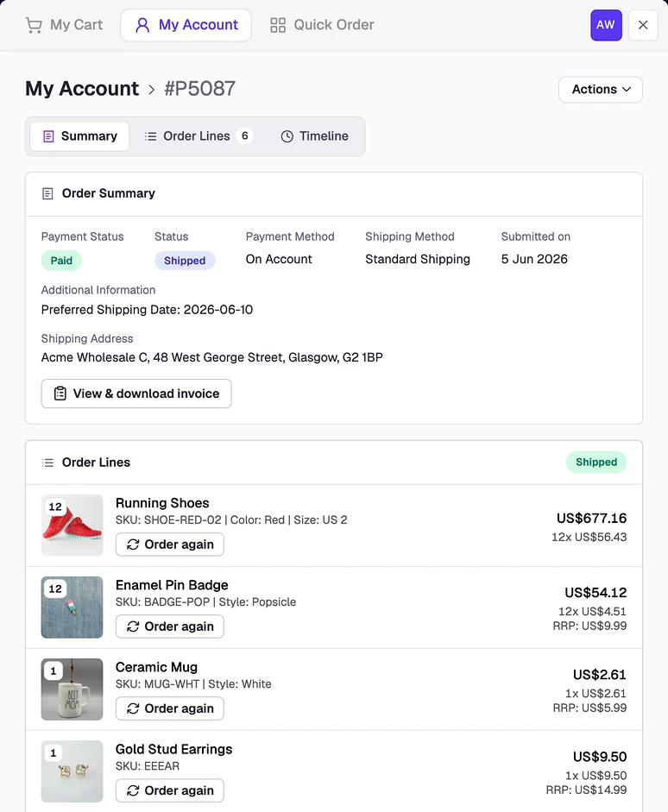Click the refresh icon on Ceramic Mug
This screenshot has height=812, width=668.
(x=133, y=708)
